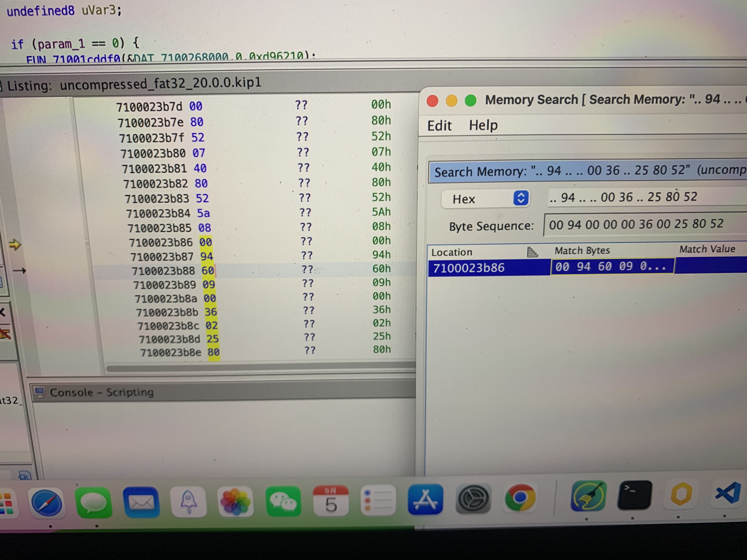Open System Settings from the Dock
The width and height of the screenshot is (747, 560).
click(473, 498)
